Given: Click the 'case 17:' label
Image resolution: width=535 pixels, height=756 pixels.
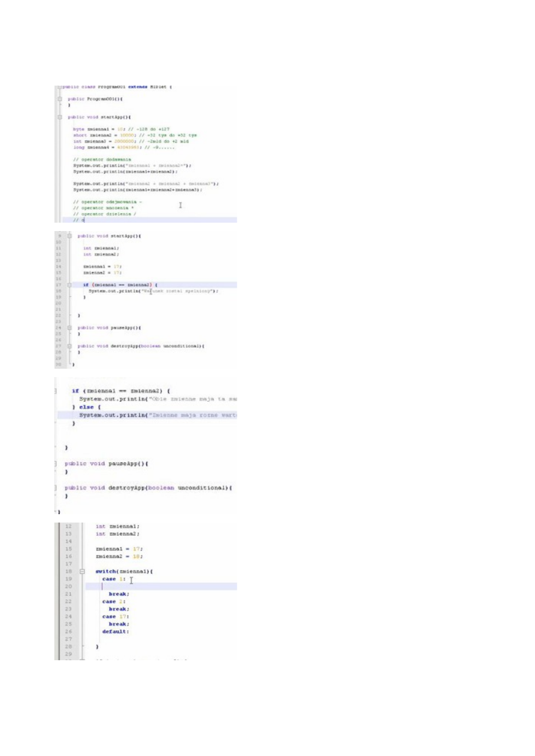Looking at the screenshot, I should (x=116, y=617).
